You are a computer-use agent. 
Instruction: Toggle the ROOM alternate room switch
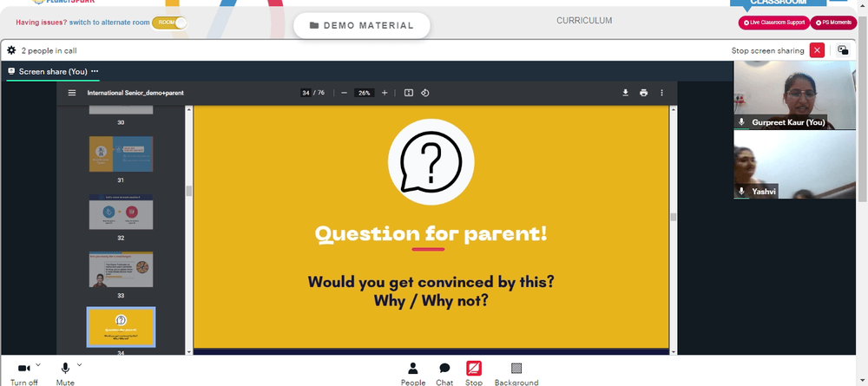coord(169,23)
